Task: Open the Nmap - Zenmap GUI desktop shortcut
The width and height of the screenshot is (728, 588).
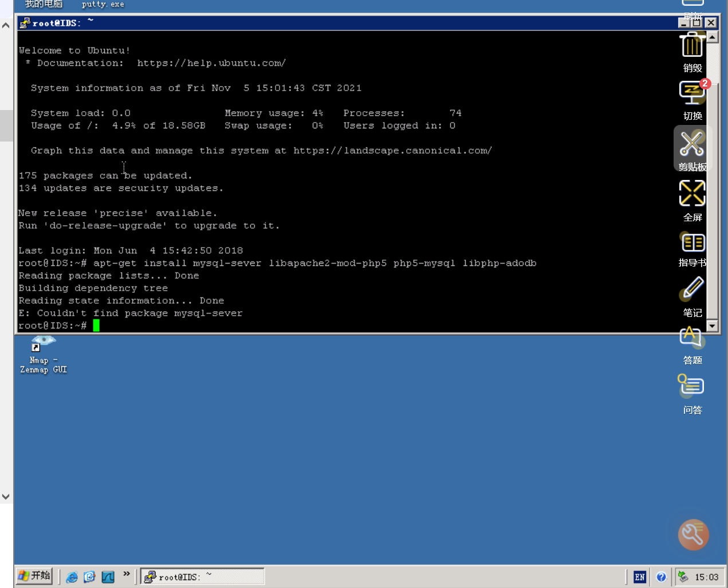Action: coord(44,355)
